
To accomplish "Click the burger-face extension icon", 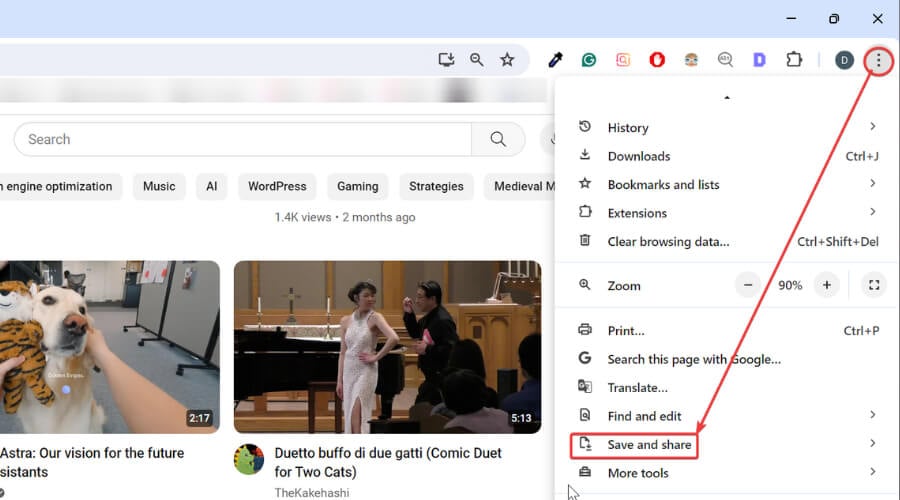I will 691,60.
